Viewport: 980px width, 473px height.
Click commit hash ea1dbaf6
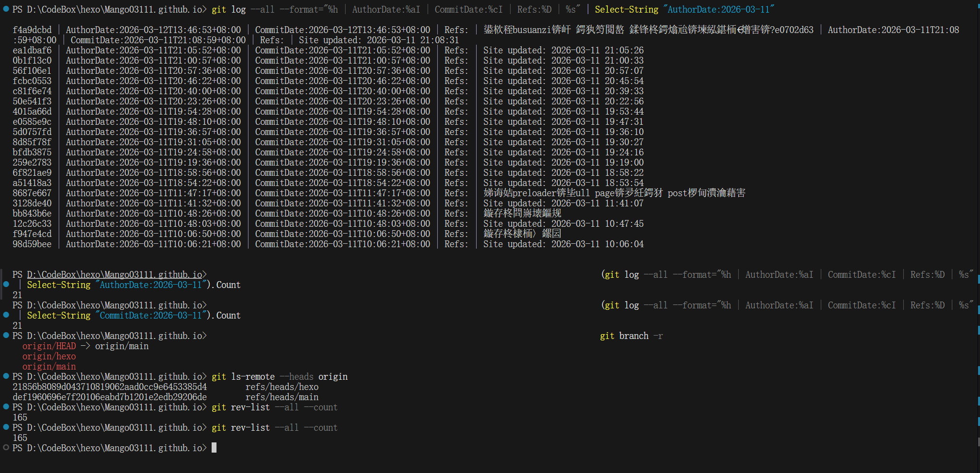(x=32, y=50)
